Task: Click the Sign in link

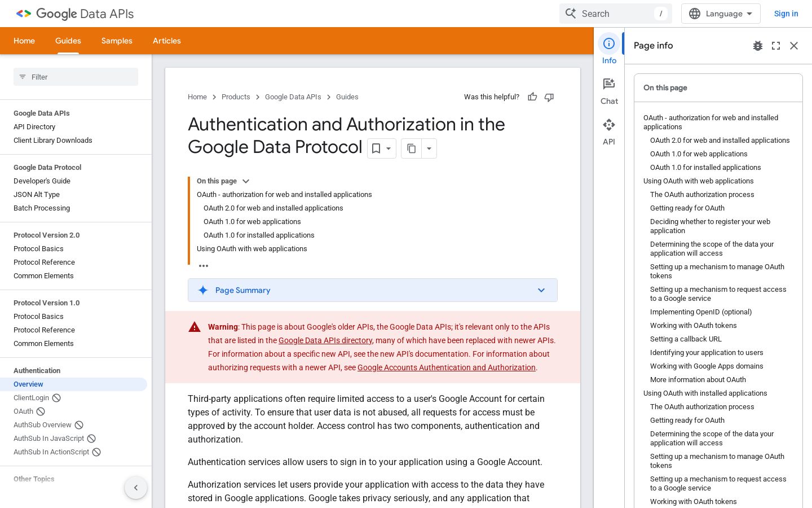Action: tap(786, 14)
